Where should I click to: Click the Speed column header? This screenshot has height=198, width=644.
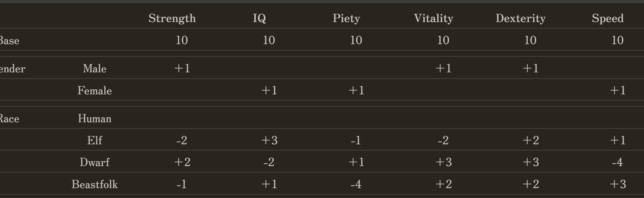(608, 19)
